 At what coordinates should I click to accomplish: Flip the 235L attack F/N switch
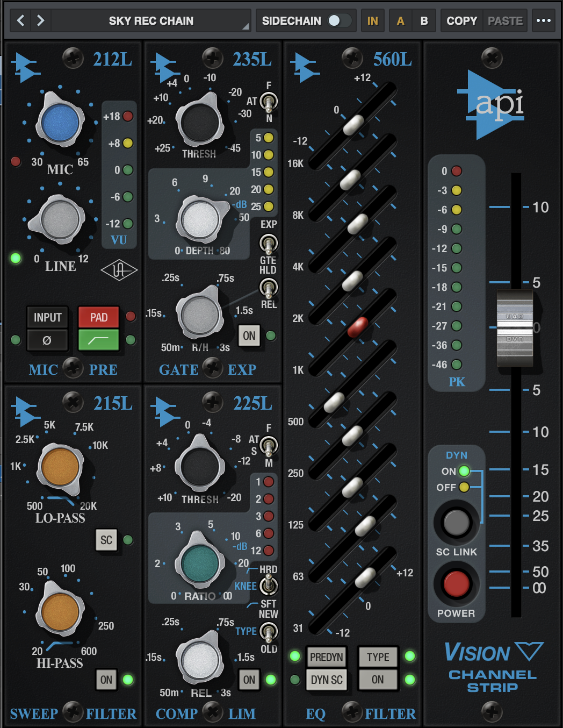tap(269, 101)
